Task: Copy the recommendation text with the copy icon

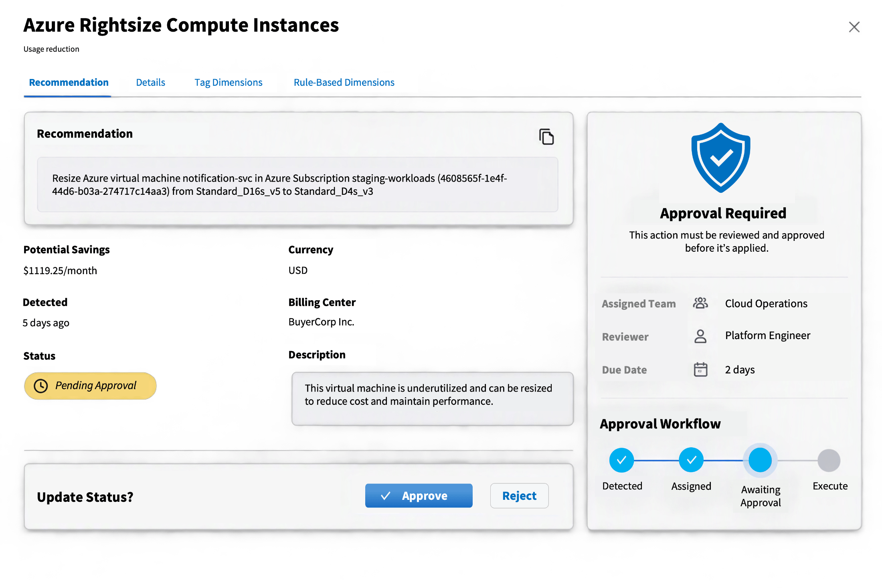Action: point(546,137)
